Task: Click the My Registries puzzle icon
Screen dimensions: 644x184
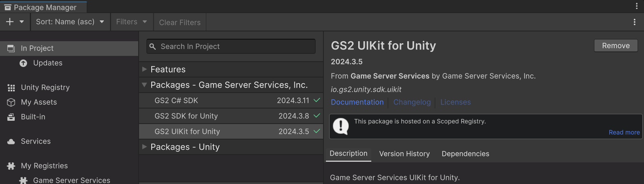Action: (11, 166)
